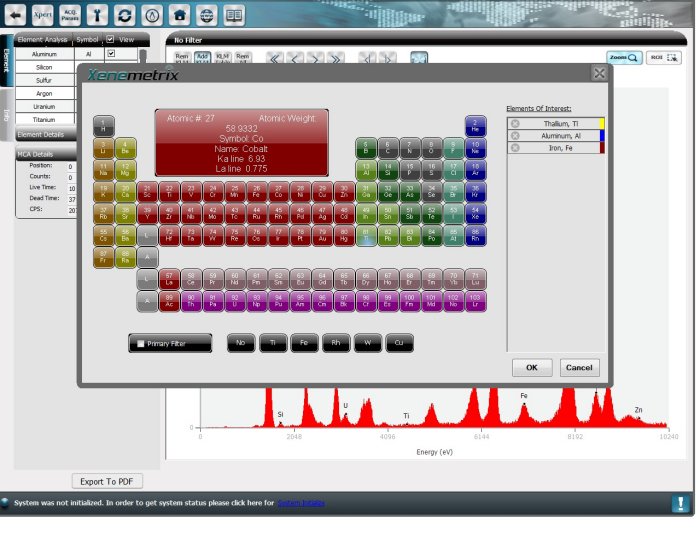Toggle the View column header checkbox

click(x=110, y=40)
